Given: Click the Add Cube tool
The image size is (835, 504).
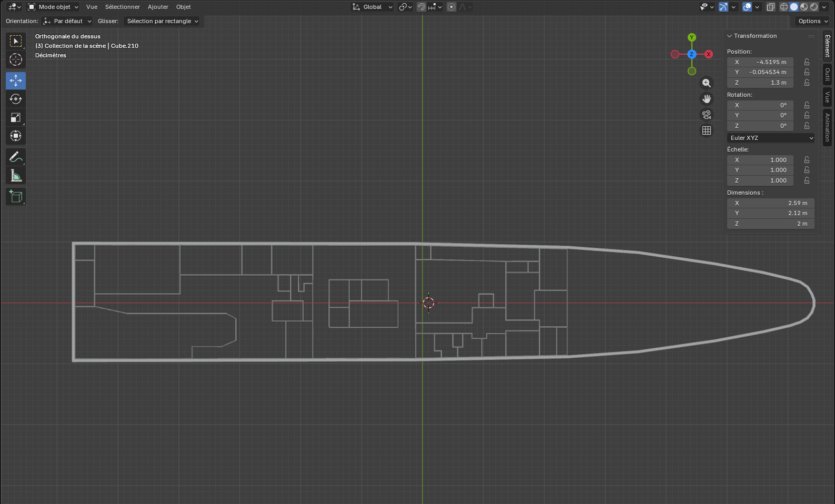Looking at the screenshot, I should [x=16, y=197].
